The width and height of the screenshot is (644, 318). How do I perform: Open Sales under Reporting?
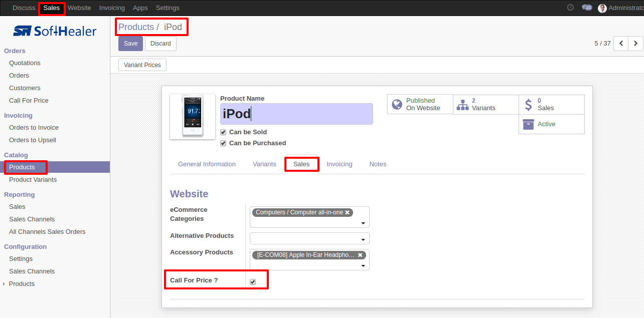coord(17,207)
